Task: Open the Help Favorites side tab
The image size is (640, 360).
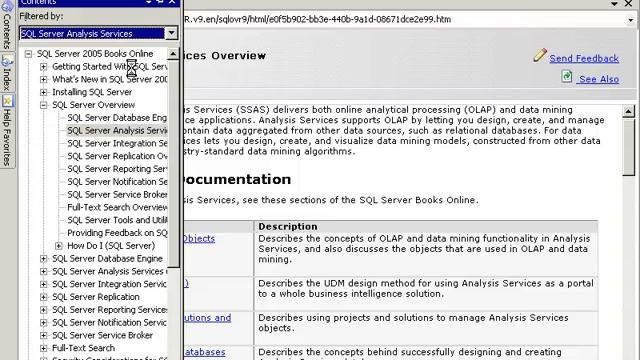Action: pyautogui.click(x=7, y=131)
